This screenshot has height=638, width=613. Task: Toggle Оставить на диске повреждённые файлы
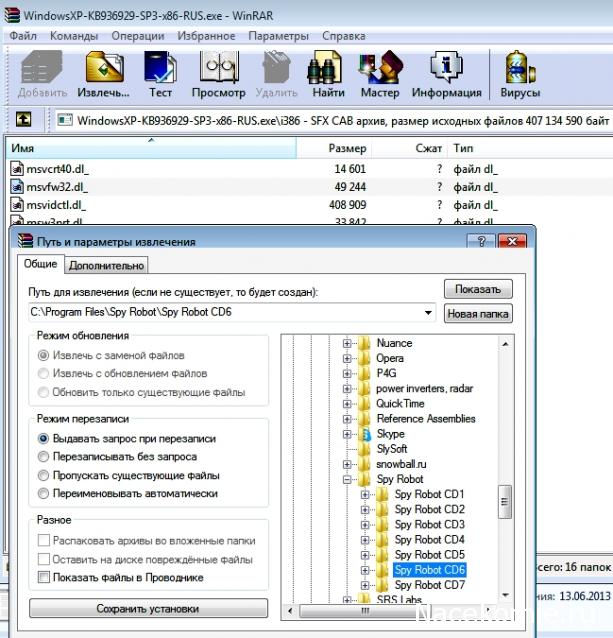[x=44, y=559]
